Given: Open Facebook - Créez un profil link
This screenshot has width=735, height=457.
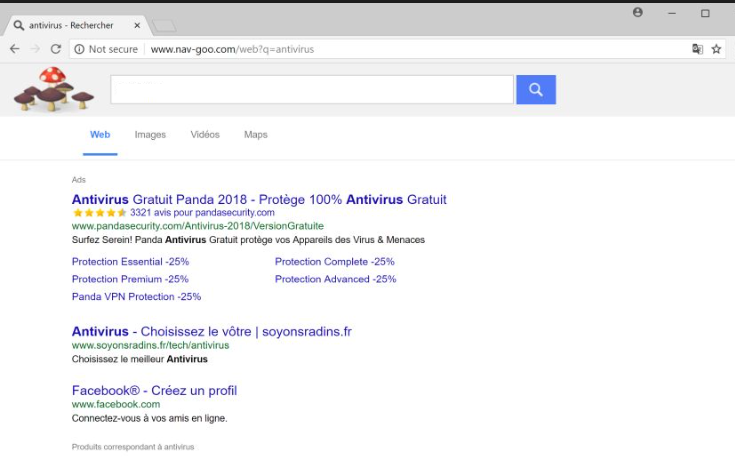Looking at the screenshot, I should (x=154, y=390).
